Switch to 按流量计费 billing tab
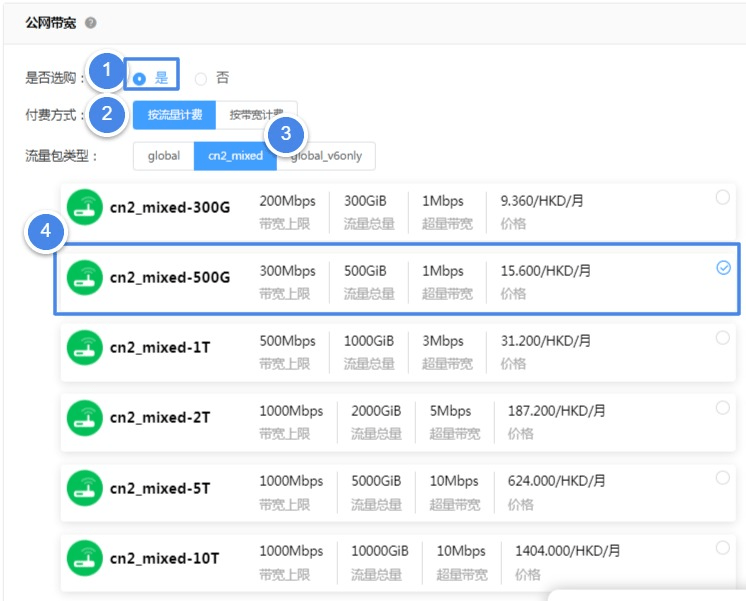The width and height of the screenshot is (746, 601). pos(174,115)
